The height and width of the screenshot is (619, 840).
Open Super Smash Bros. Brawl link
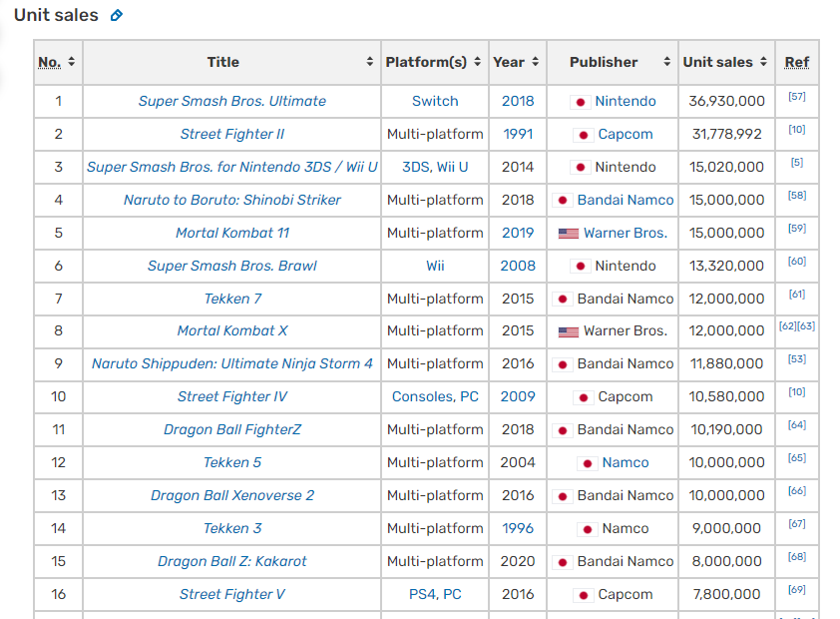(x=232, y=266)
